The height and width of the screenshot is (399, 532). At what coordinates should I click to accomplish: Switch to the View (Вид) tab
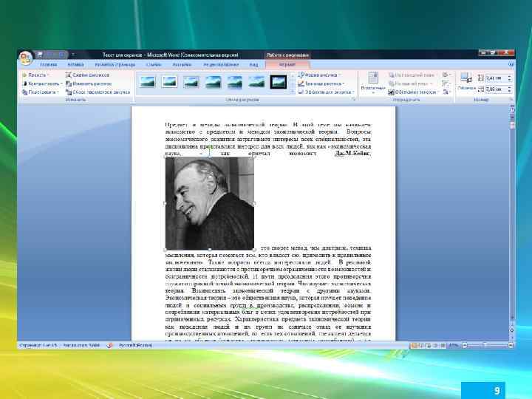click(253, 64)
